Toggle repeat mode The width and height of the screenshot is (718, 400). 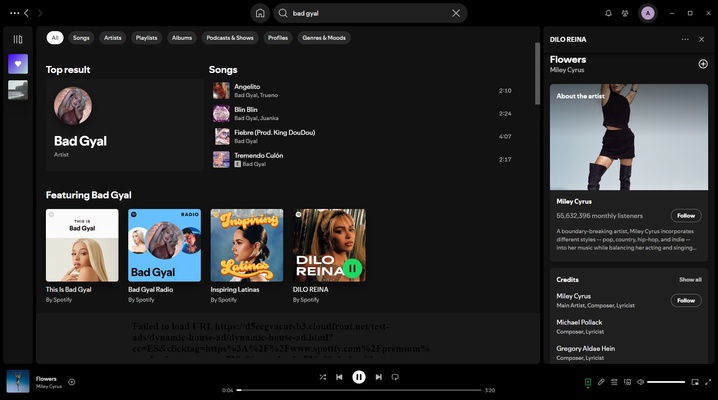(x=395, y=377)
